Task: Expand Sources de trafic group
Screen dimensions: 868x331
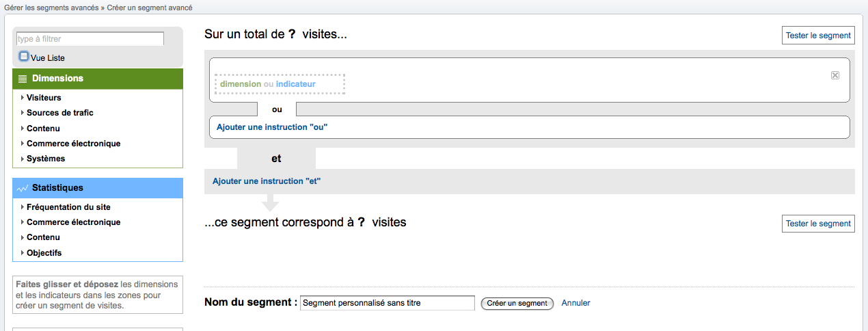Action: coord(59,113)
